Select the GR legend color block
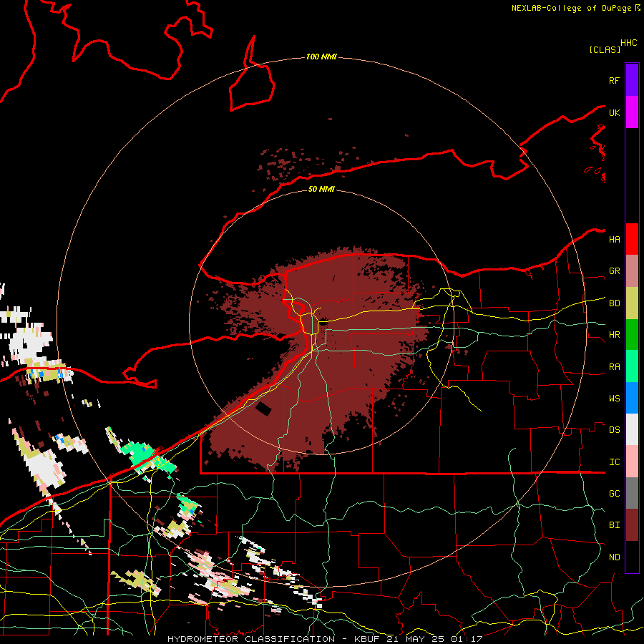This screenshot has width=644, height=644. 632,271
